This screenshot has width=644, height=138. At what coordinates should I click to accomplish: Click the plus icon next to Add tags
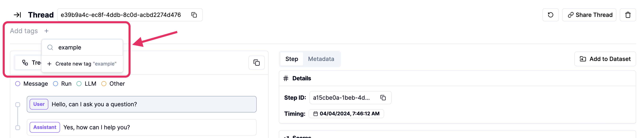tap(47, 31)
